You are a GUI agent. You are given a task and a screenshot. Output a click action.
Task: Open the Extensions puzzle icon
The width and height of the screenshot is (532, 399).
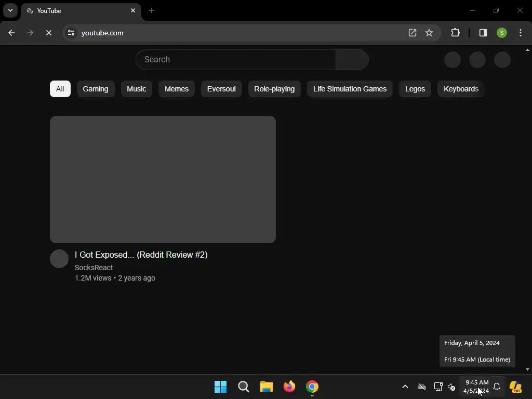(x=455, y=33)
